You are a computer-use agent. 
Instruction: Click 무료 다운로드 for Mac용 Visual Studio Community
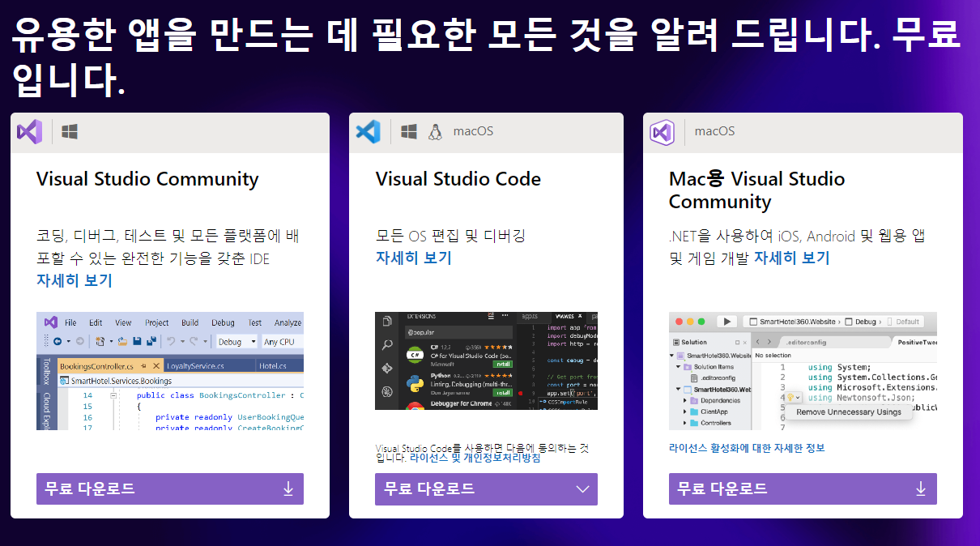pyautogui.click(x=803, y=489)
